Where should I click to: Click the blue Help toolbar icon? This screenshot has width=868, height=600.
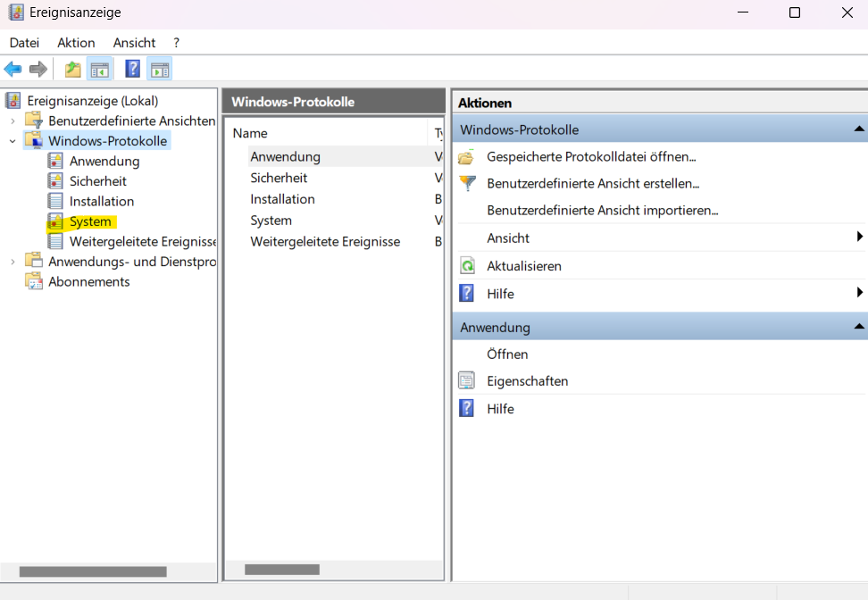coord(133,69)
